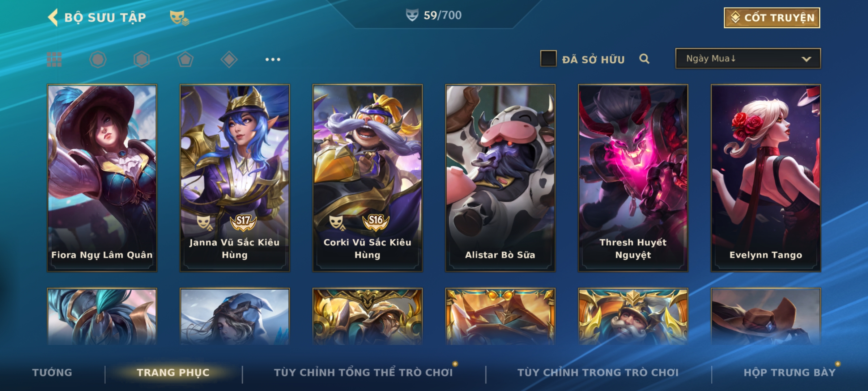Filter by the pentagon rarity icon

point(185,59)
